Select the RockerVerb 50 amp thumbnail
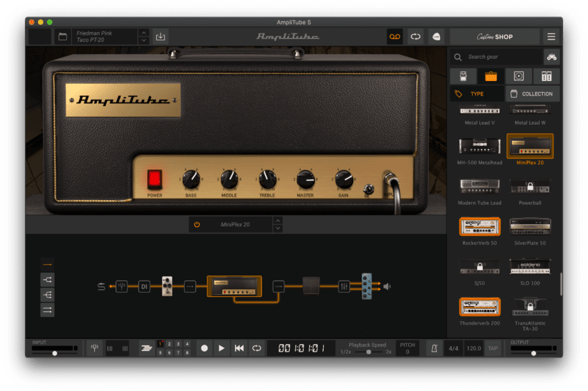Viewport: 588px width, 391px height. click(x=479, y=226)
